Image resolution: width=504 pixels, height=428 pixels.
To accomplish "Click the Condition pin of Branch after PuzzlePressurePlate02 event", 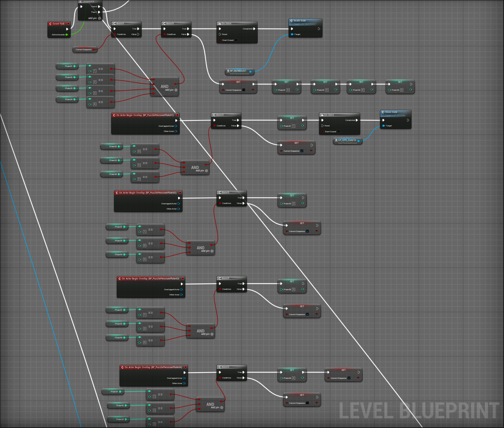I will pyautogui.click(x=220, y=203).
